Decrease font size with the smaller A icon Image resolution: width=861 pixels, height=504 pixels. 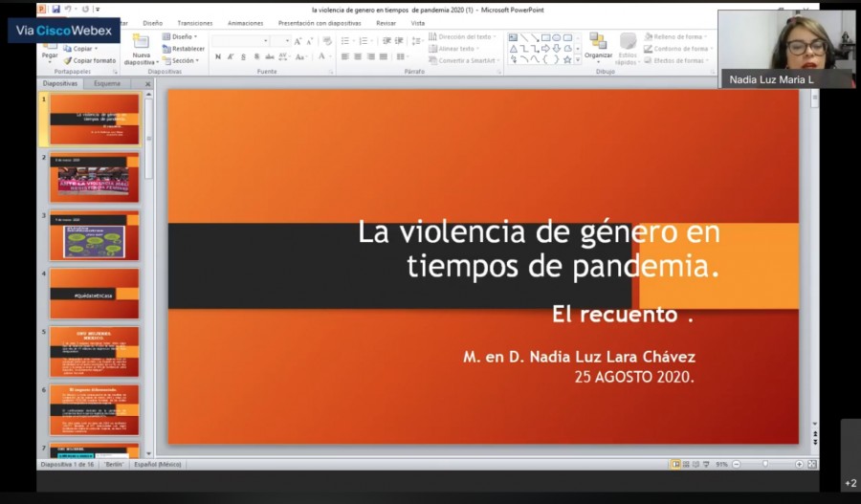(310, 41)
